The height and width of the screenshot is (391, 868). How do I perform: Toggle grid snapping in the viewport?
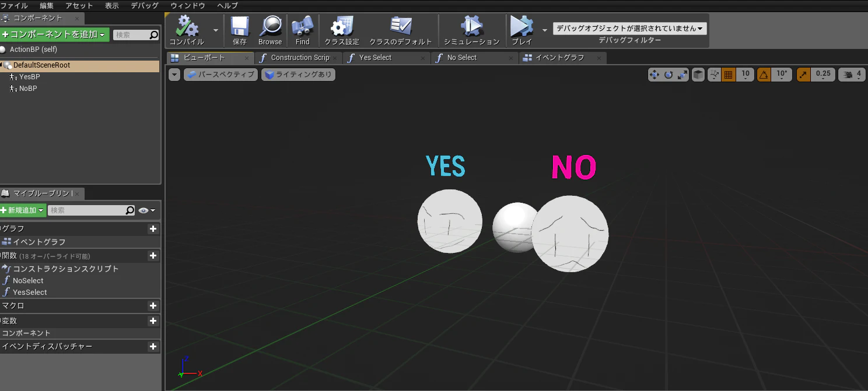(728, 75)
